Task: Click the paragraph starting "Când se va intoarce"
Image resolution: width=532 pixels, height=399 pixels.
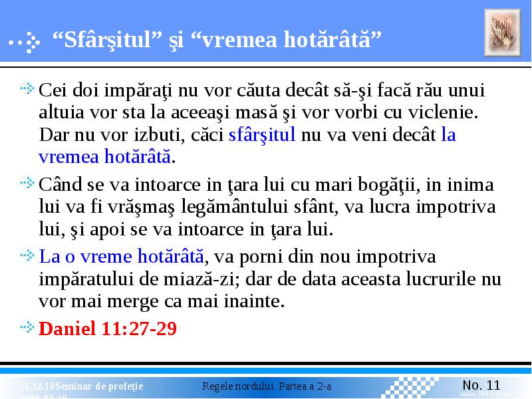Action: [267, 207]
